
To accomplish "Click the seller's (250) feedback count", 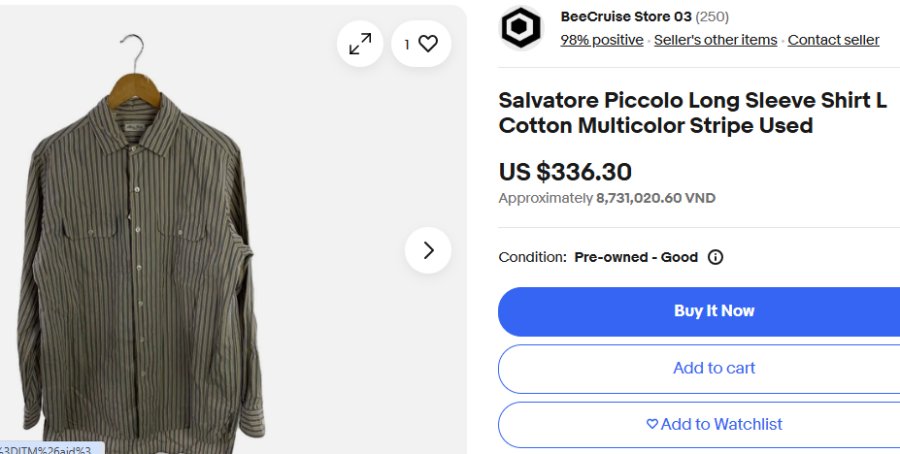I will [x=712, y=16].
